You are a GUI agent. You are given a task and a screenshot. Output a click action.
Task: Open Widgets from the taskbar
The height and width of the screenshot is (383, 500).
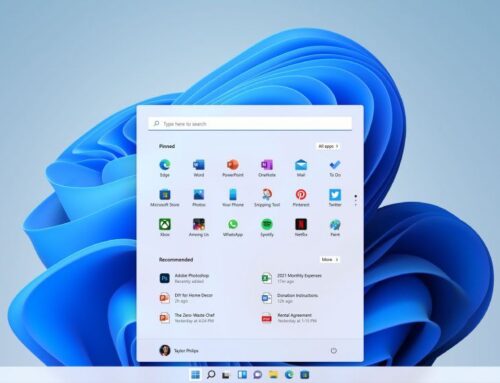pos(242,375)
